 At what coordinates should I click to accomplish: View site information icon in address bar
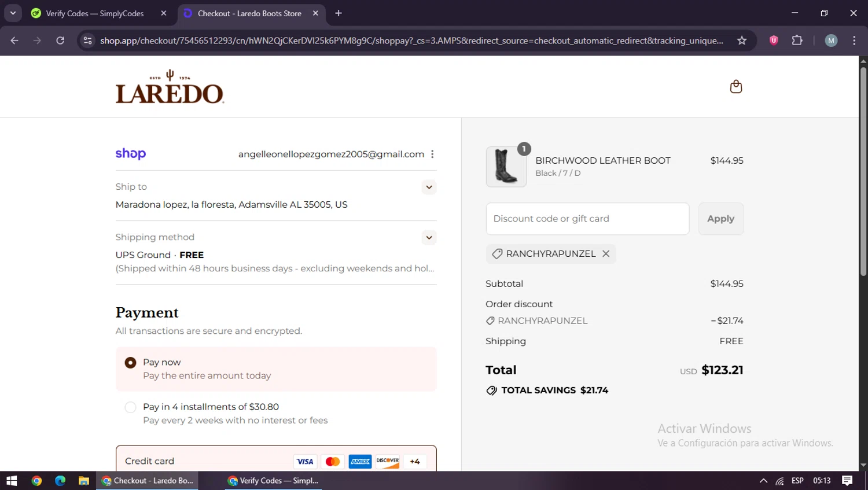pyautogui.click(x=88, y=40)
